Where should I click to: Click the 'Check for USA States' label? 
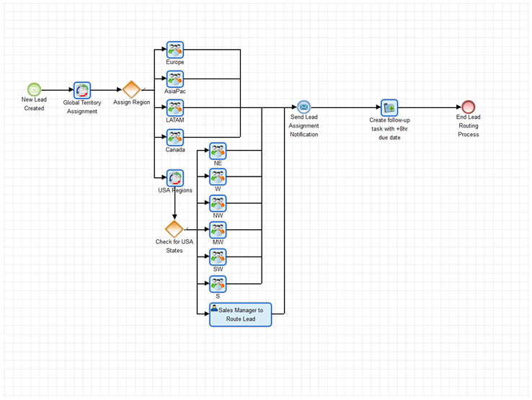(x=174, y=246)
